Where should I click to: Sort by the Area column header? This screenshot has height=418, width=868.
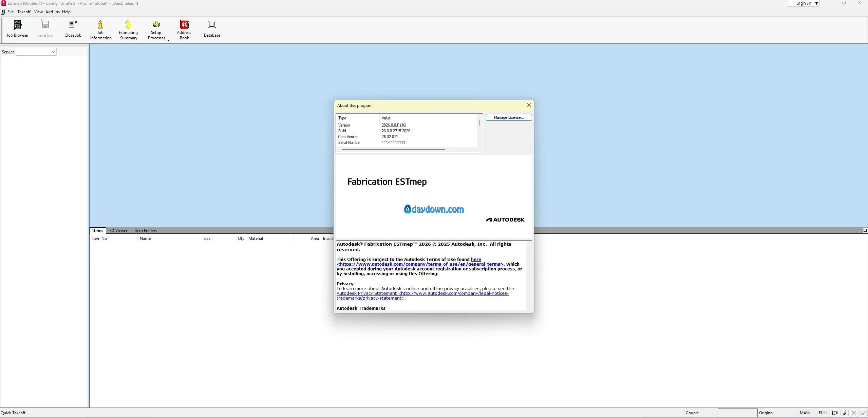pos(307,239)
